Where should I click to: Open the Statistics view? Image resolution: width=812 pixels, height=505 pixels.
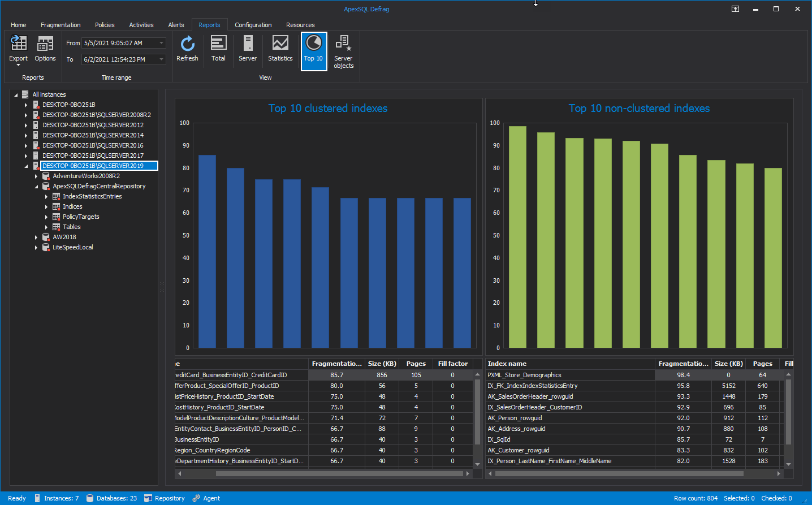coord(280,49)
